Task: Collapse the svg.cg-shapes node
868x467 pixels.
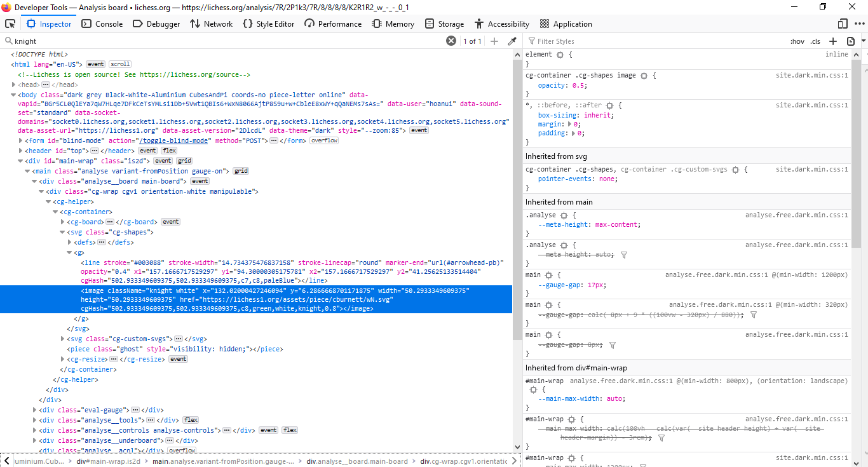Action: tap(62, 231)
